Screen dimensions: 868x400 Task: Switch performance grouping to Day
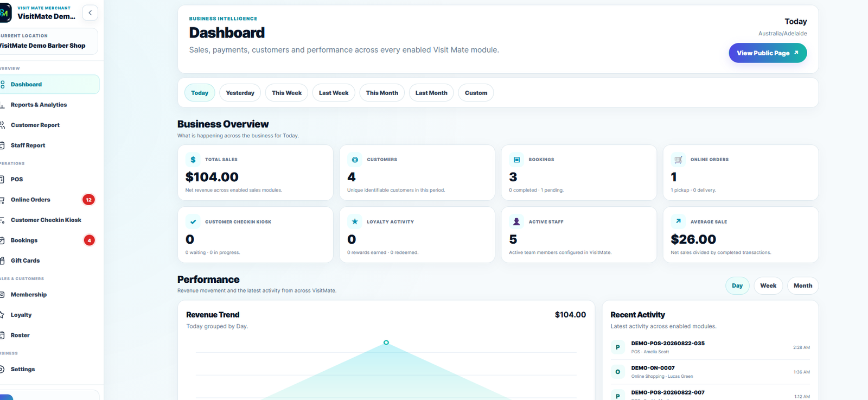737,285
